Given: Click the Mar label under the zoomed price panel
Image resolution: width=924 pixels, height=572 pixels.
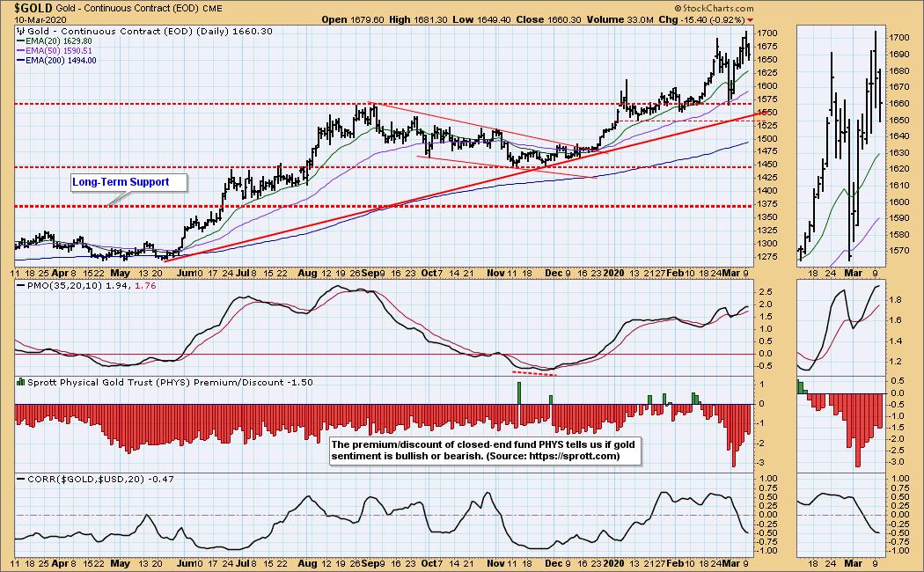Looking at the screenshot, I should click(x=854, y=274).
